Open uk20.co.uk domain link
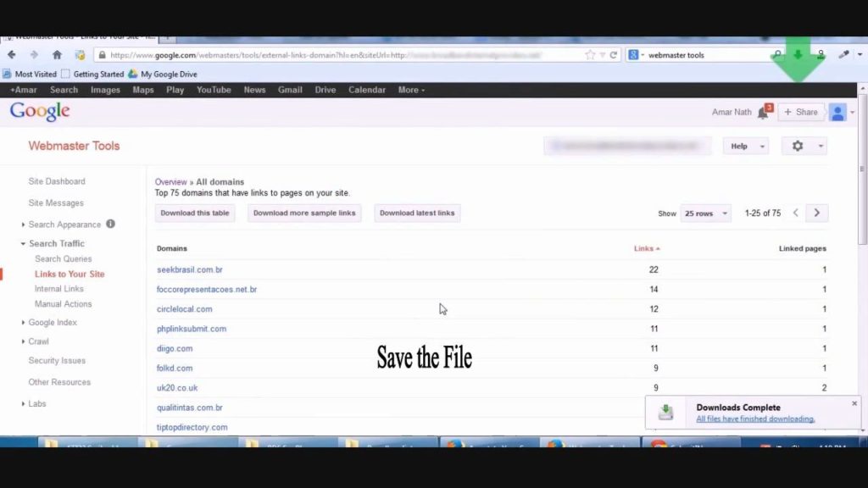Screen dimensions: 868x488 coord(177,388)
